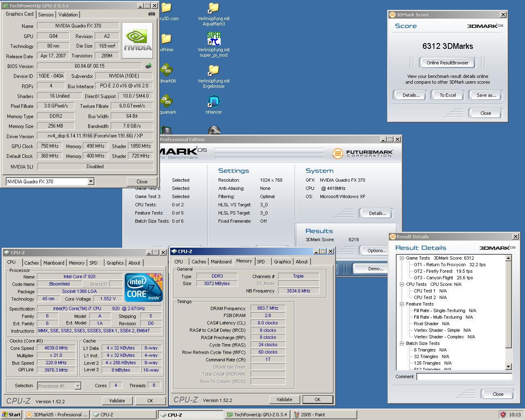The height and width of the screenshot is (420, 525).
Task: Click the Online ResultBrowser button
Action: (x=447, y=63)
